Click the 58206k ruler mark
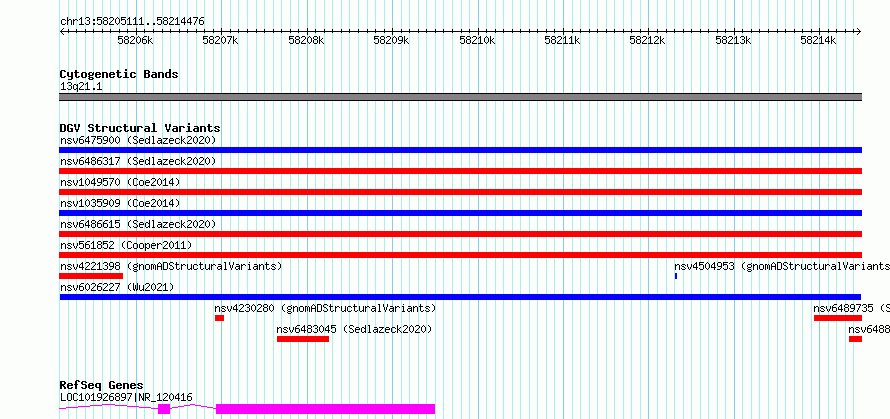Screen dimensions: 890x419 [x=135, y=40]
